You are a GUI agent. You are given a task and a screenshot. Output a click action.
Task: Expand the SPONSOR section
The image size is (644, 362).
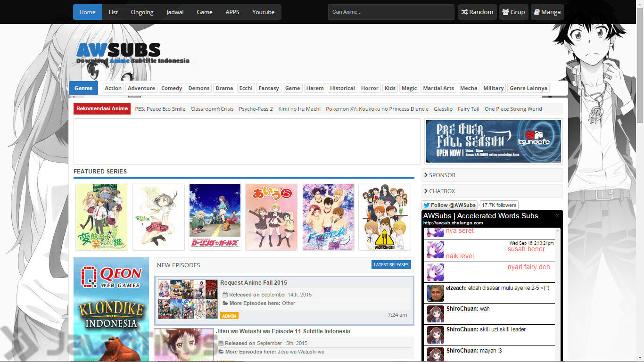point(492,175)
